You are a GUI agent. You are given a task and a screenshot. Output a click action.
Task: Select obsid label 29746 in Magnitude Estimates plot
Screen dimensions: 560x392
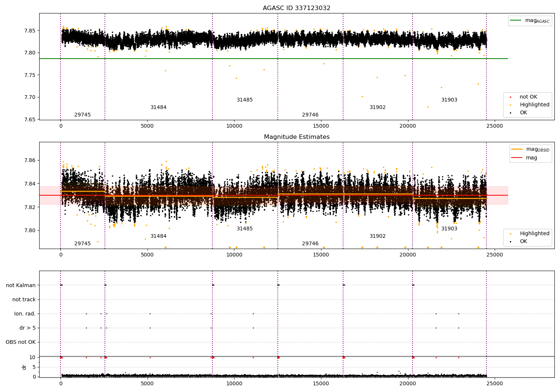[310, 244]
